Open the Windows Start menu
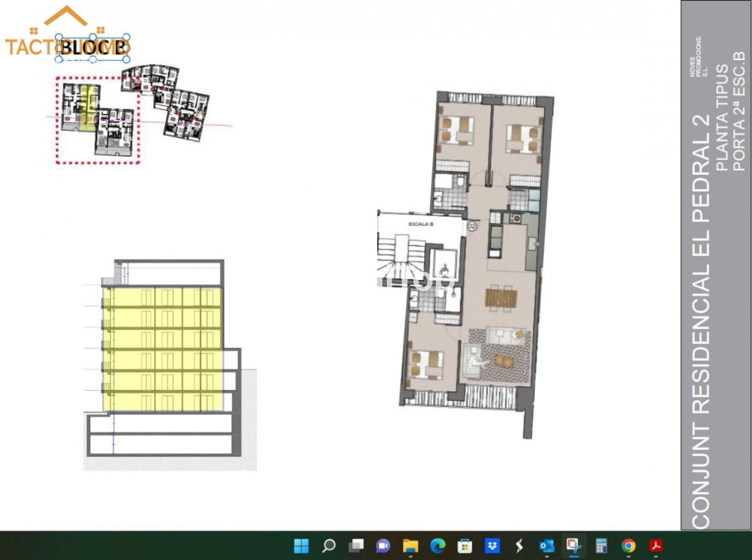This screenshot has height=560, width=752. click(301, 545)
